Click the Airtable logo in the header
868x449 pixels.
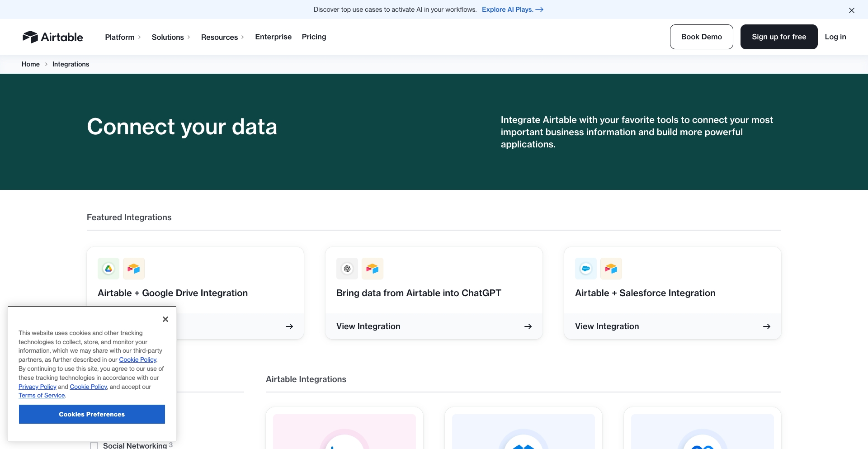coord(52,37)
